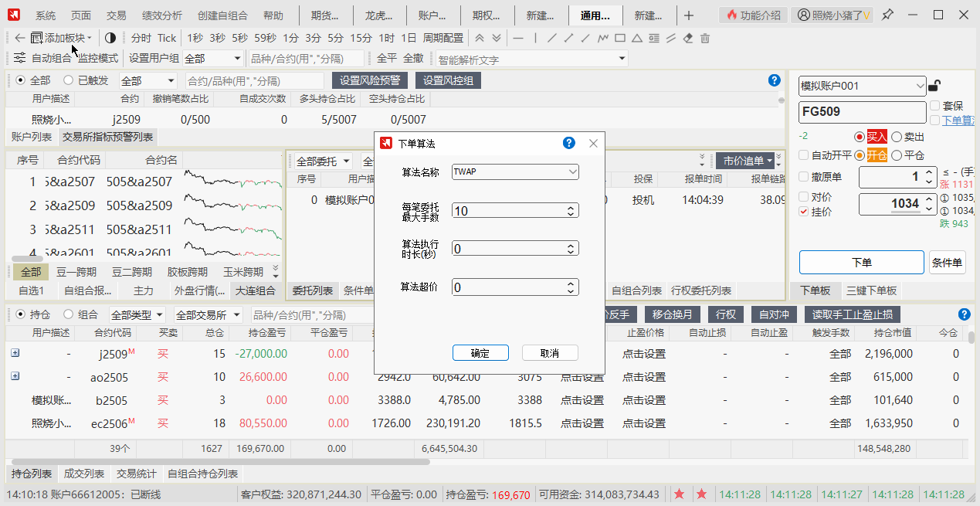Click the 自动组合 sliders icon

[x=19, y=58]
